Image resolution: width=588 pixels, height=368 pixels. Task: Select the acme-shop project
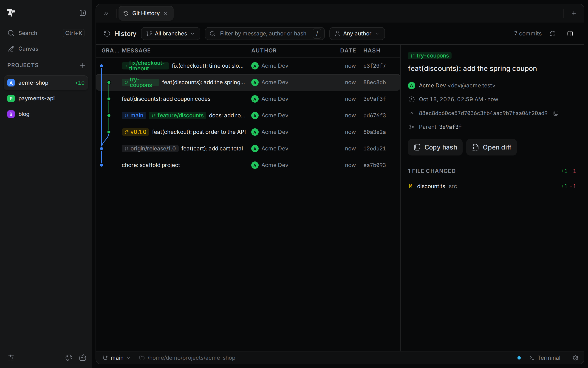point(46,83)
